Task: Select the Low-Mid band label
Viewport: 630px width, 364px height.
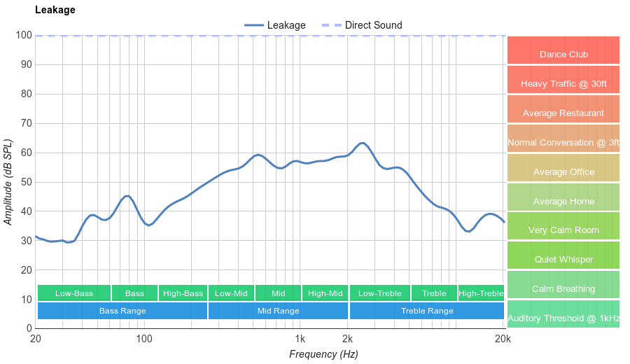Action: point(231,293)
